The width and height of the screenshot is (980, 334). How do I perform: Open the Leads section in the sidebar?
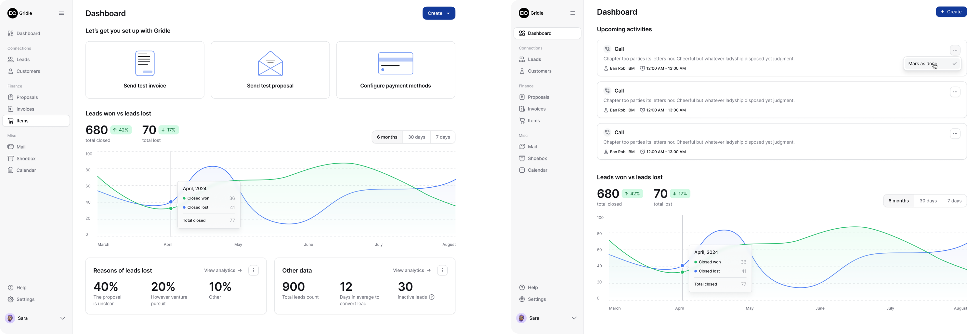tap(23, 60)
